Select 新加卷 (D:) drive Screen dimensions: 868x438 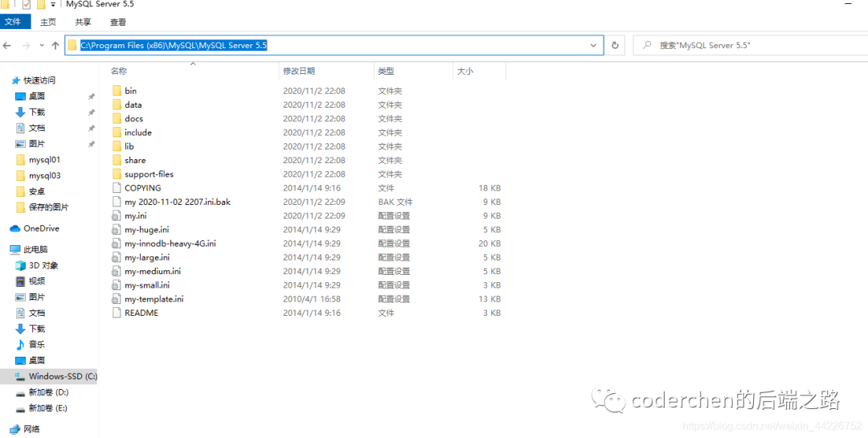(x=48, y=392)
